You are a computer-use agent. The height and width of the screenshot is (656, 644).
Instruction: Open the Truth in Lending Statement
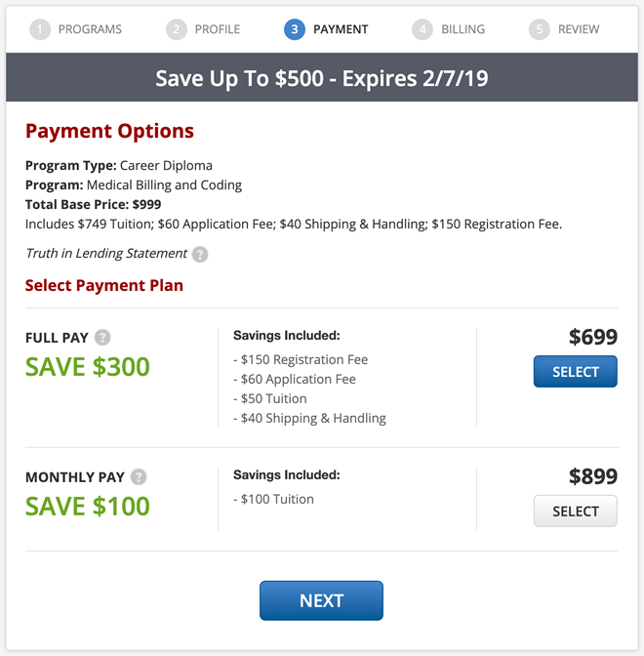pos(105,254)
